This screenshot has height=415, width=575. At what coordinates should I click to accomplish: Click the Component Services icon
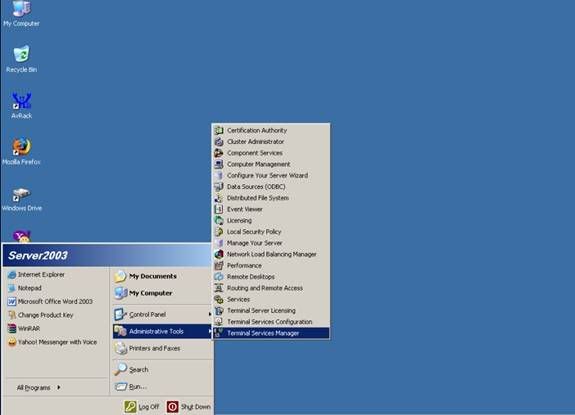(219, 153)
